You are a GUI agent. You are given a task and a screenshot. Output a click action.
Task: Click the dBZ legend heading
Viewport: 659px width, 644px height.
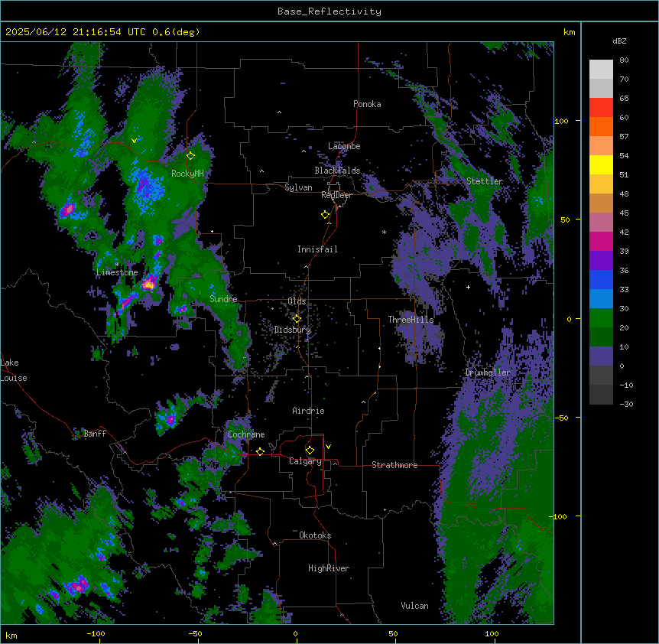click(619, 41)
